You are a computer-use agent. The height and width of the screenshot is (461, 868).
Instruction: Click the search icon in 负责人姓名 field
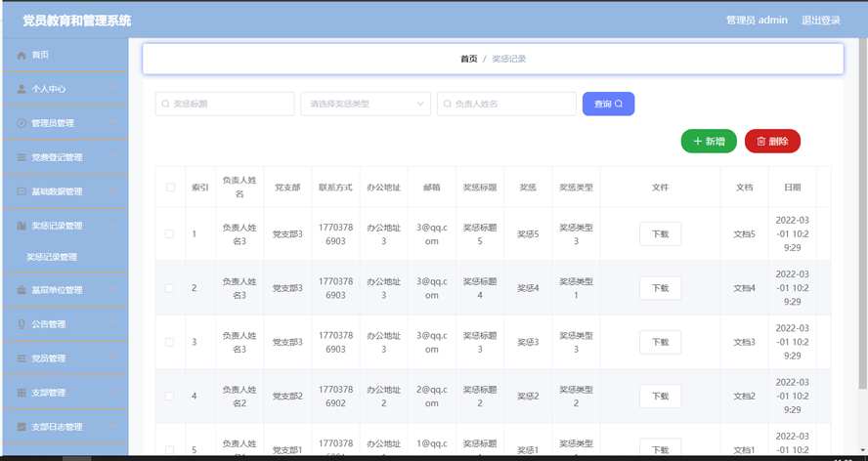pyautogui.click(x=448, y=104)
